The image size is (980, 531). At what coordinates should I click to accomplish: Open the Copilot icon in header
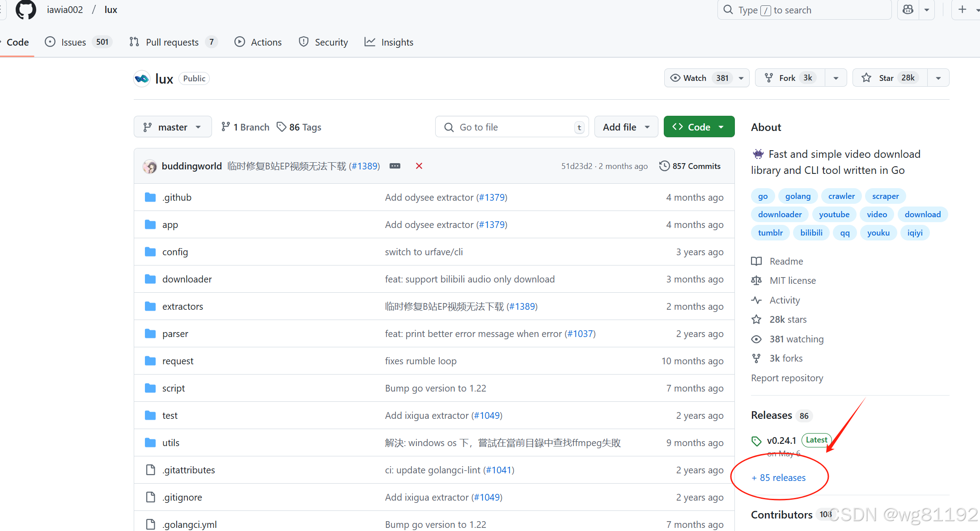(908, 10)
